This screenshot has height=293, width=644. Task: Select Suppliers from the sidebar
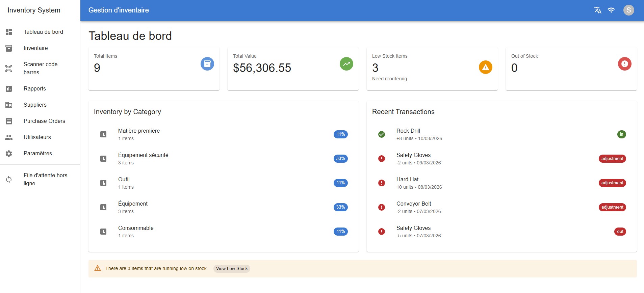35,105
